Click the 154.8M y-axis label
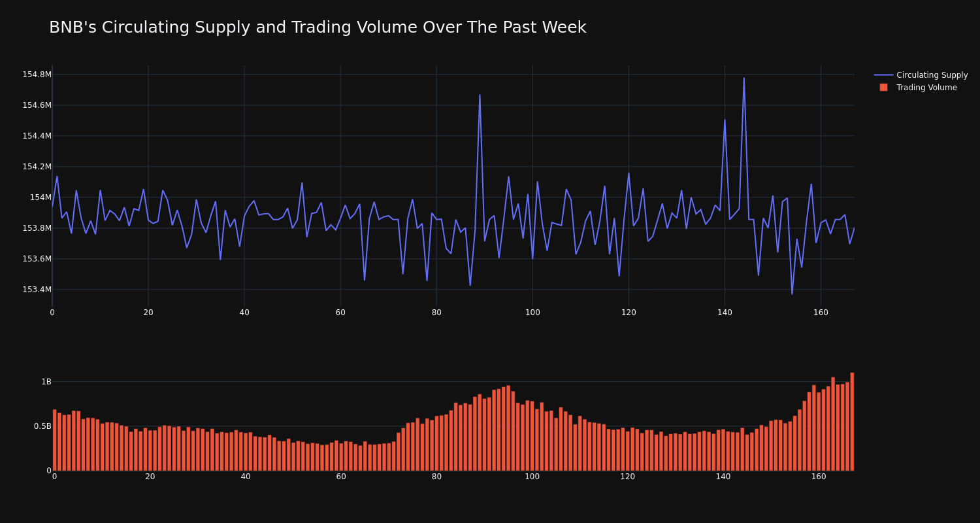Image resolution: width=980 pixels, height=523 pixels. (x=37, y=75)
